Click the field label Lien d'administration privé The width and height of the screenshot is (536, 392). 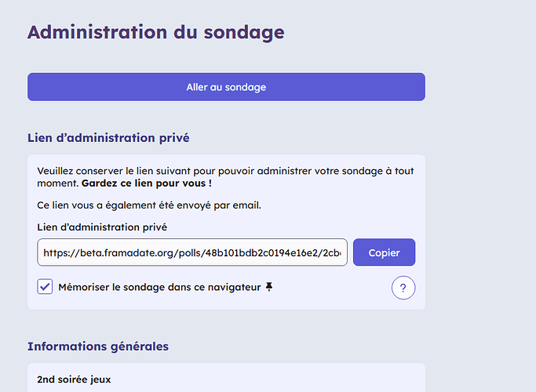(102, 227)
